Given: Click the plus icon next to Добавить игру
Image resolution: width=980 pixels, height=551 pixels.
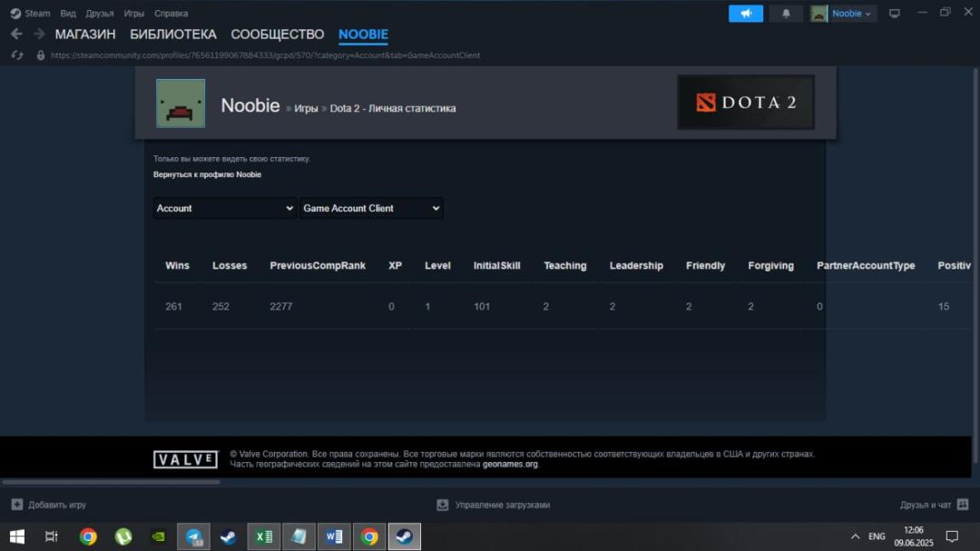Looking at the screenshot, I should 17,504.
